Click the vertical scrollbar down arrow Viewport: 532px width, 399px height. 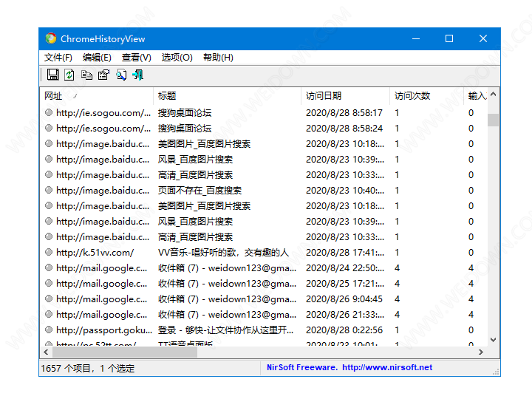pyautogui.click(x=494, y=340)
